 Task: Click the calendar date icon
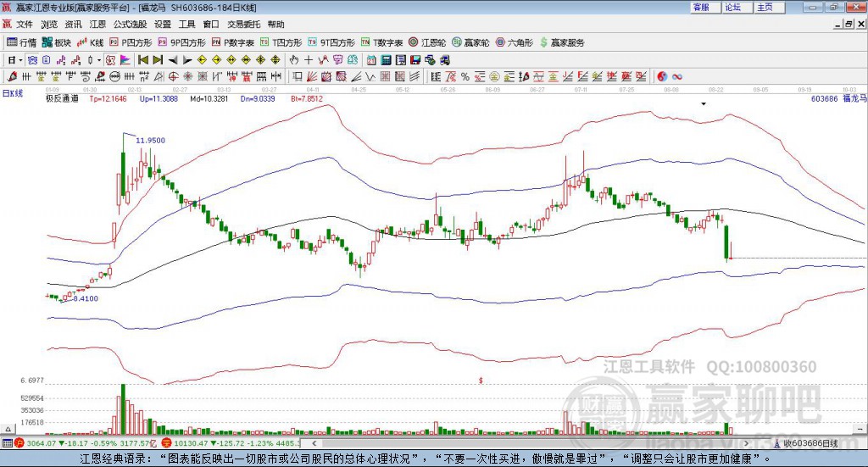point(371,60)
